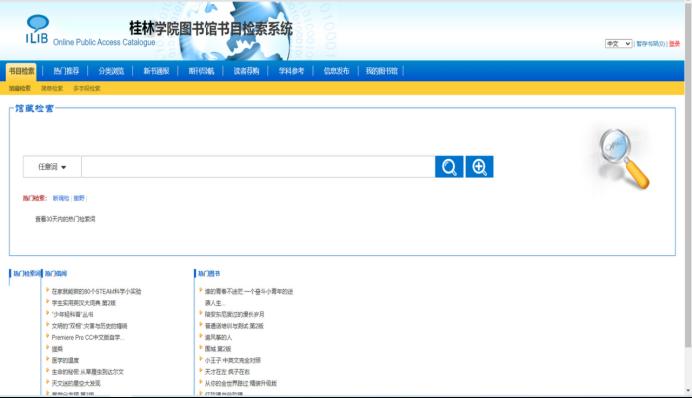Viewport: 692px width, 398px height.
Task: Click the advanced search plus-magnifier button
Action: pos(479,167)
